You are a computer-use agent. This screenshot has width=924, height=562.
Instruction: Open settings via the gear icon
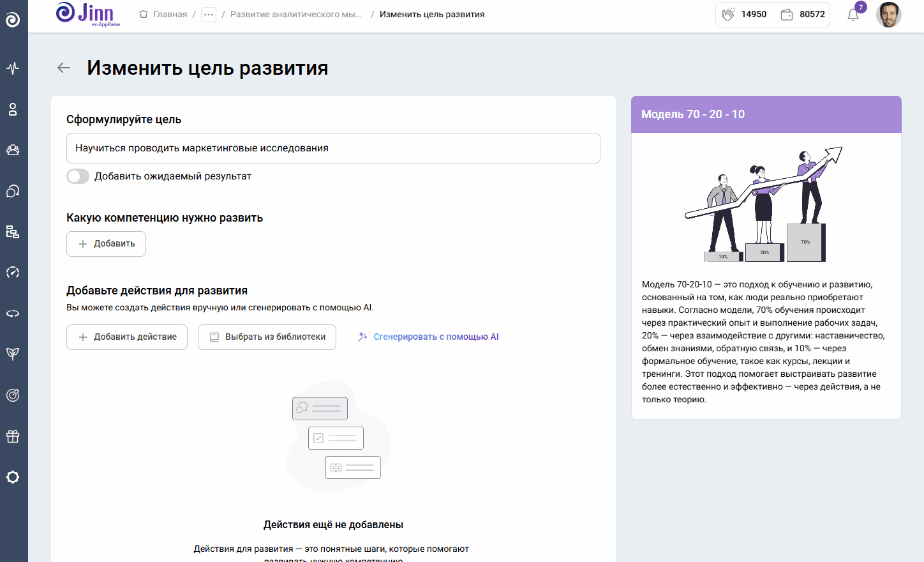coord(13,476)
